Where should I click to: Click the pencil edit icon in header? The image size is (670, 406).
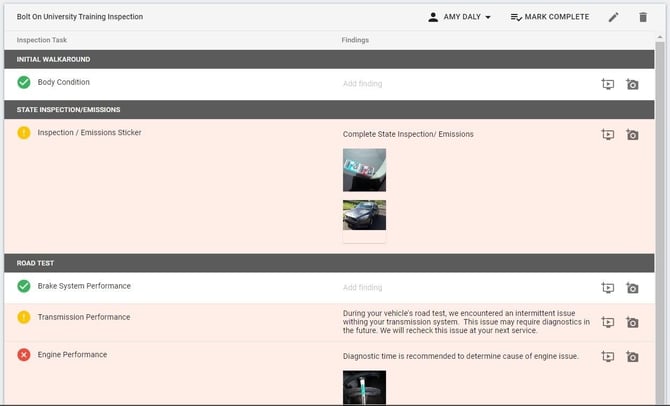coord(613,17)
